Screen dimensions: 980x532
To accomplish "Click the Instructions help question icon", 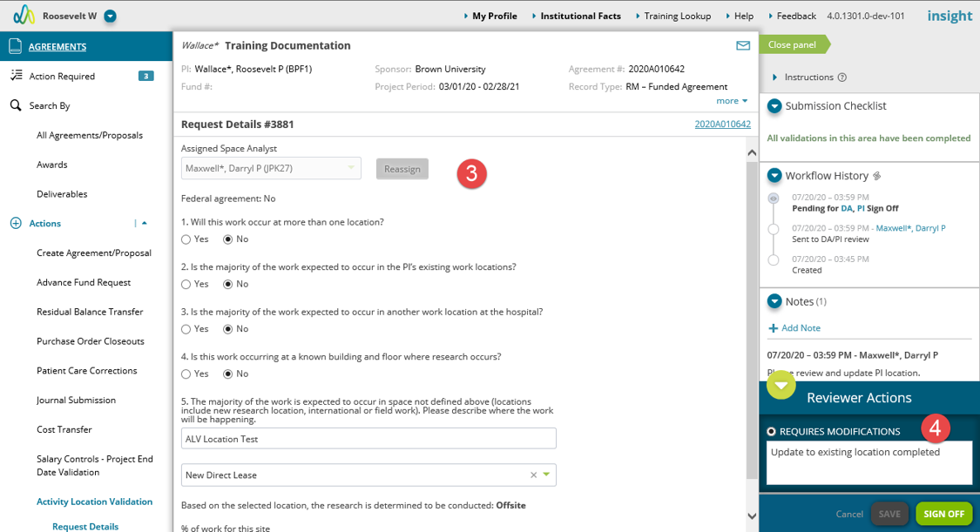I will (x=841, y=77).
